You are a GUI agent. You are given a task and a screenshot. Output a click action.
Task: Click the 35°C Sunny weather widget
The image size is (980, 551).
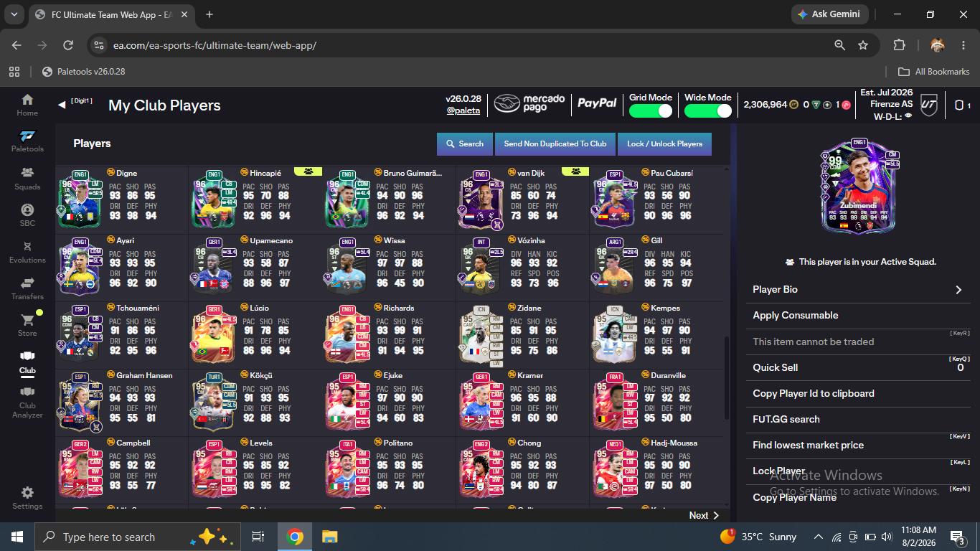point(758,537)
